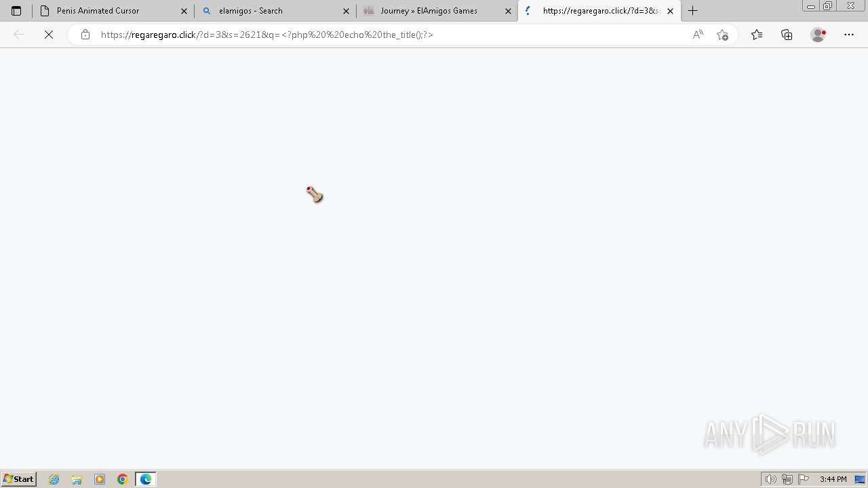Select the regaregaro.click tab
This screenshot has width=868, height=488.
(599, 11)
